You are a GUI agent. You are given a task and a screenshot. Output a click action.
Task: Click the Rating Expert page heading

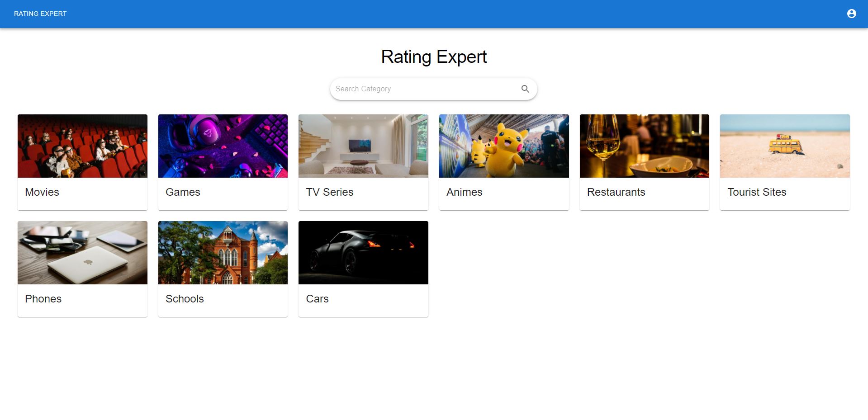point(434,57)
